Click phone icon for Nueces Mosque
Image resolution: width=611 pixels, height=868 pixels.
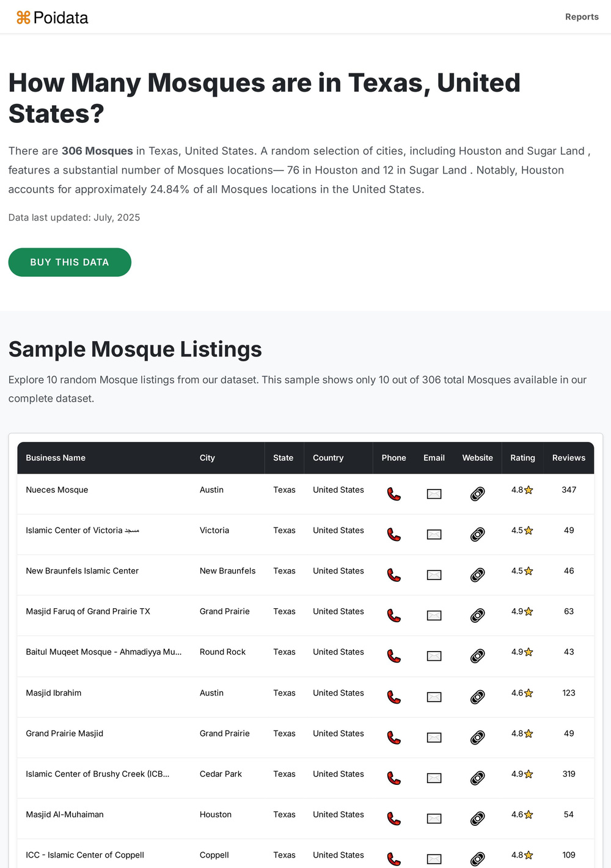point(394,494)
